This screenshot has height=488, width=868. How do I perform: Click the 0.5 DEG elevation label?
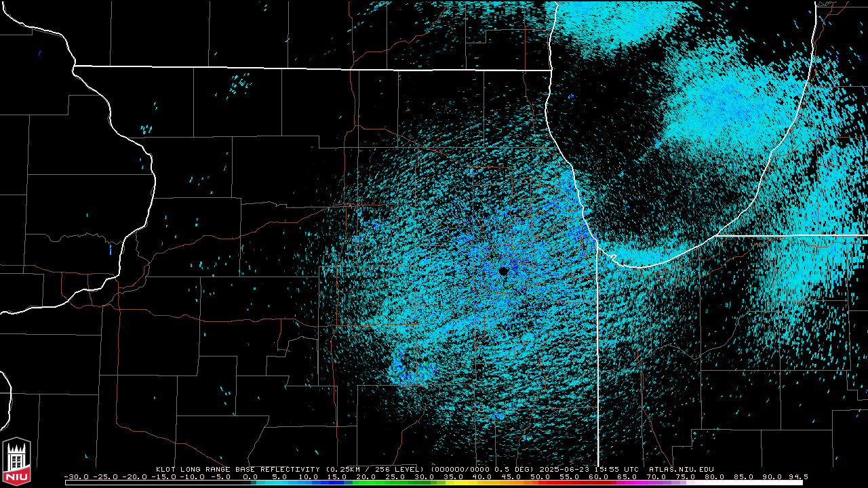pos(514,469)
